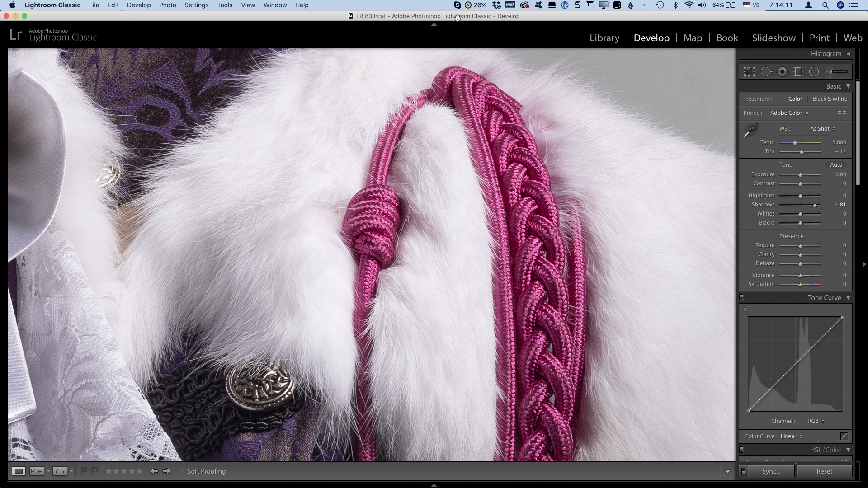Toggle the switch beside Sync button
This screenshot has height=488, width=868.
tap(743, 471)
